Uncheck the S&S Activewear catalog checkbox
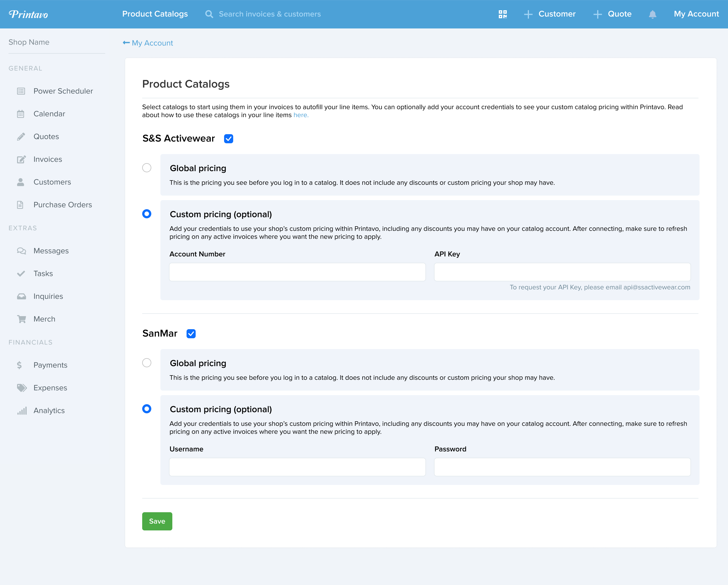Image resolution: width=728 pixels, height=585 pixels. point(229,139)
